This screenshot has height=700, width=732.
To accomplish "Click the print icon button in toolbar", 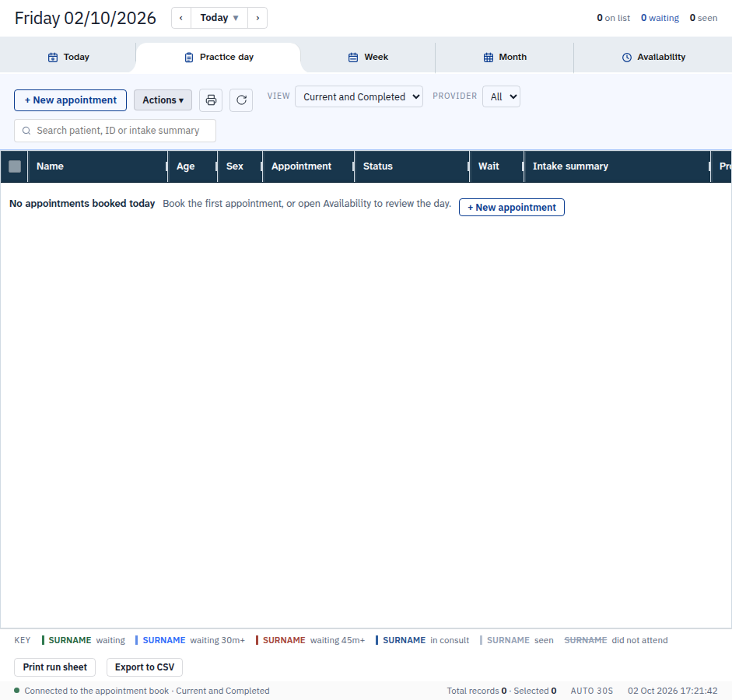I will (211, 100).
